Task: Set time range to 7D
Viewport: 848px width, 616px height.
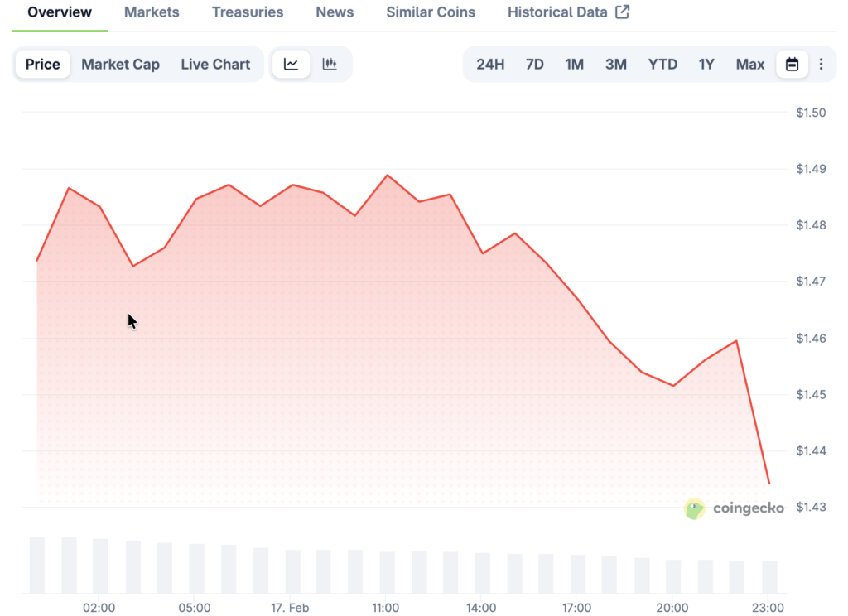Action: (x=535, y=65)
